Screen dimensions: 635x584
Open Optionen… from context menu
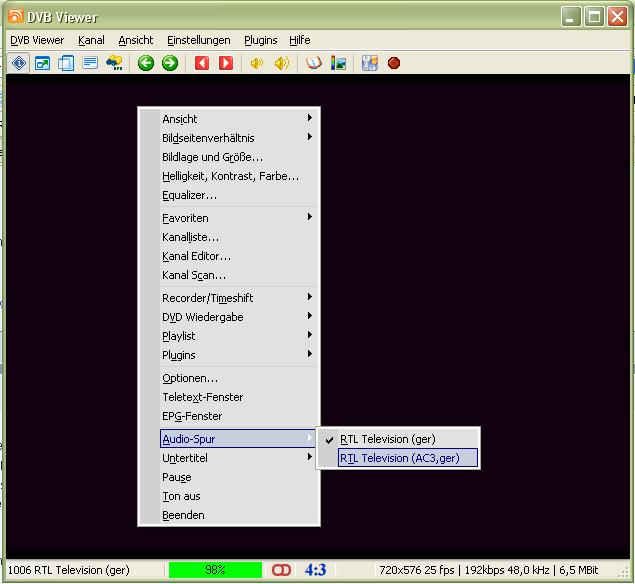(238, 378)
